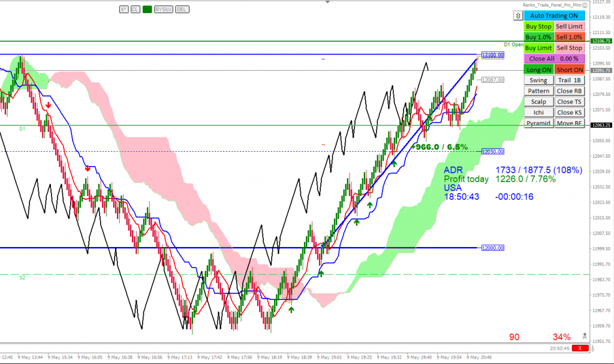The height and width of the screenshot is (364, 614).
Task: Toggle the Long ON switch
Action: [x=538, y=70]
